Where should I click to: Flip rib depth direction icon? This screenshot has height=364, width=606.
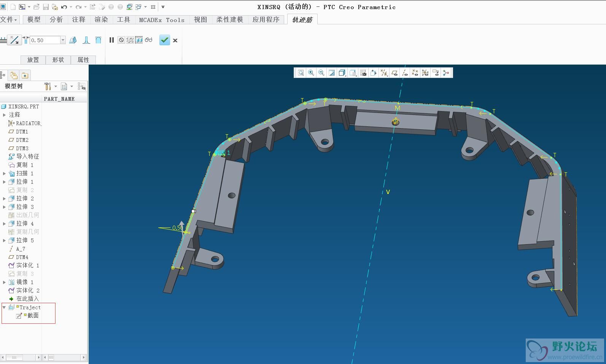tap(14, 40)
